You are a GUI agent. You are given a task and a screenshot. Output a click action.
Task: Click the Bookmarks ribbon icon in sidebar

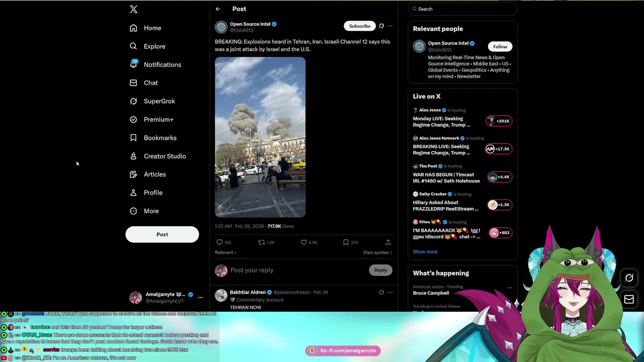pyautogui.click(x=133, y=138)
